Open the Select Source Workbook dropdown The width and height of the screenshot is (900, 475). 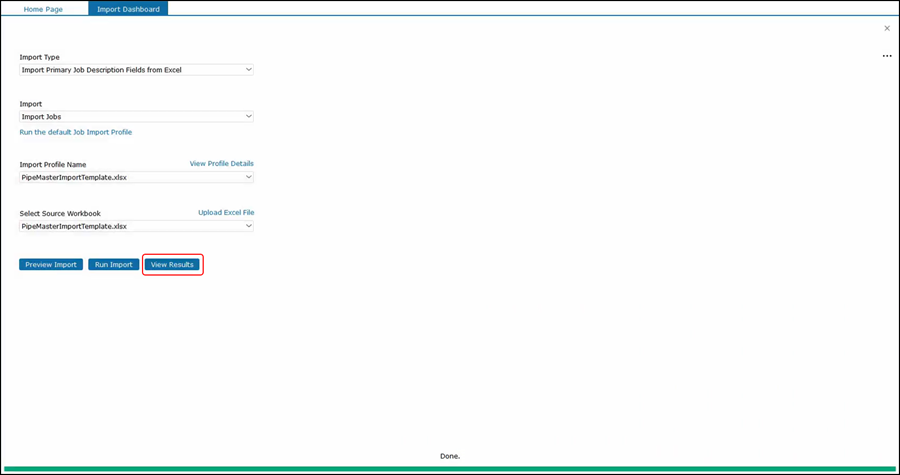136,227
